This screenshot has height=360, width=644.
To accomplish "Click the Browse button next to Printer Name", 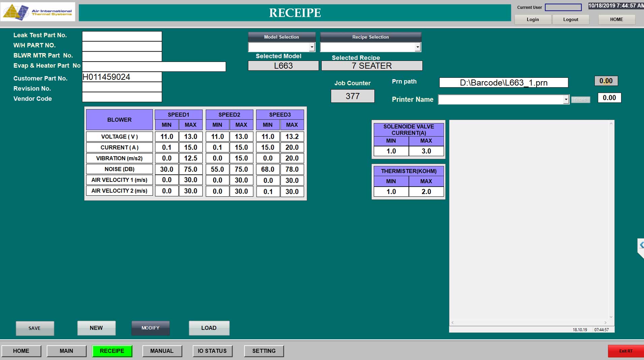I will (580, 100).
